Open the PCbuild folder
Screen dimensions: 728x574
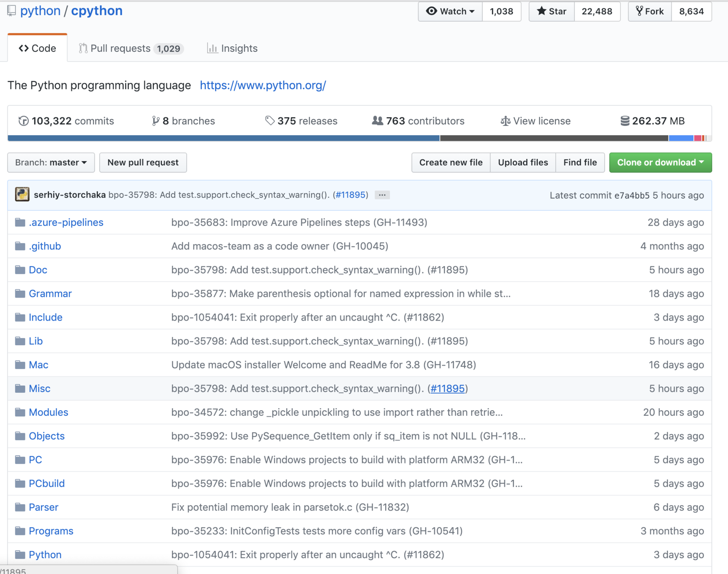click(47, 483)
